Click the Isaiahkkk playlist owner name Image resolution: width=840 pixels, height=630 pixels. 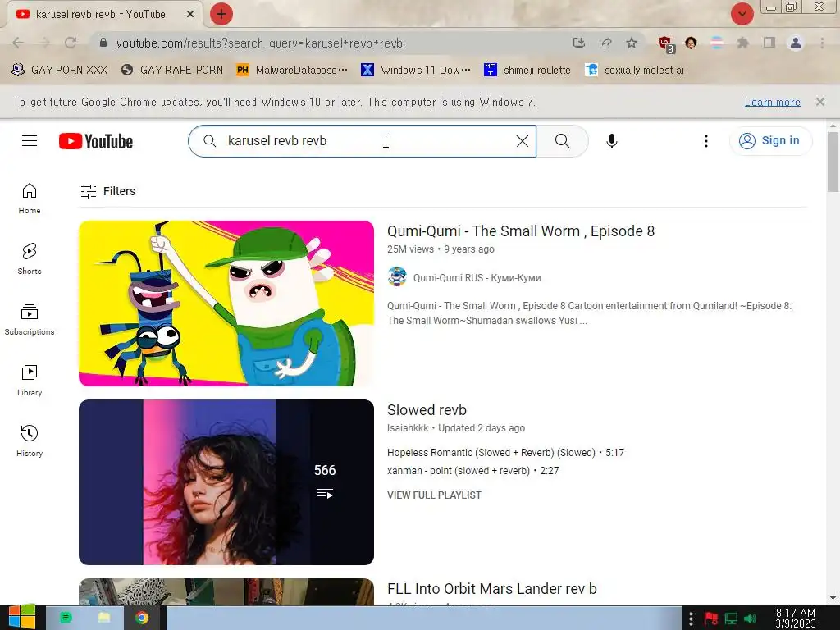point(408,428)
